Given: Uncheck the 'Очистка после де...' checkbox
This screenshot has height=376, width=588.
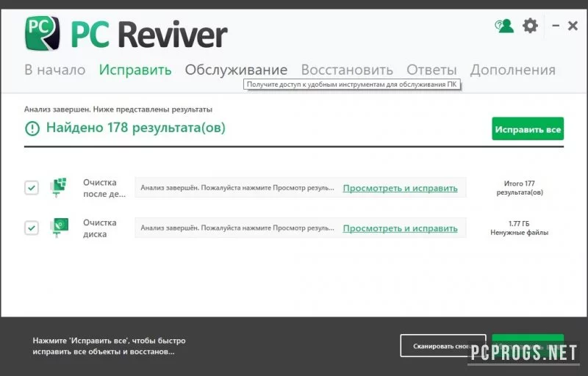Looking at the screenshot, I should 32,187.
